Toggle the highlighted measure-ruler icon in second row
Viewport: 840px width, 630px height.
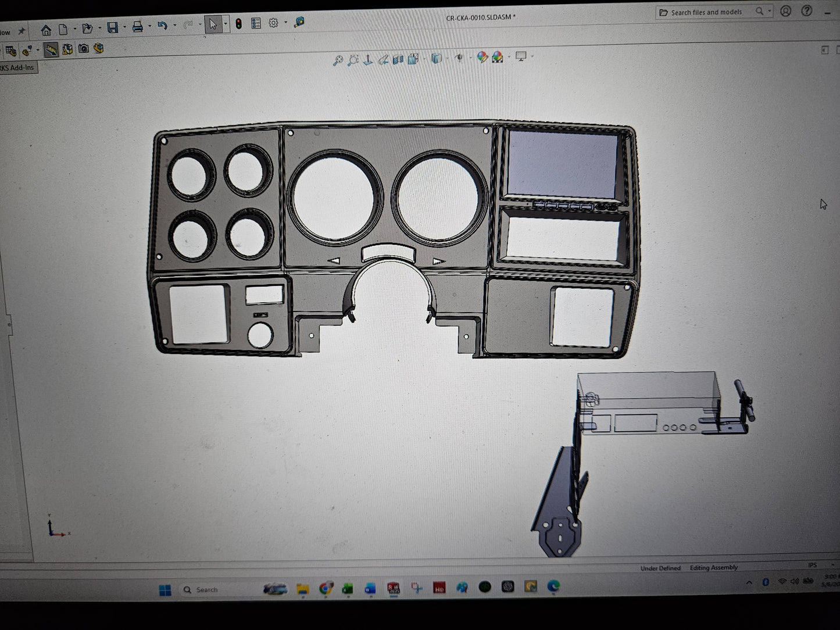point(51,49)
